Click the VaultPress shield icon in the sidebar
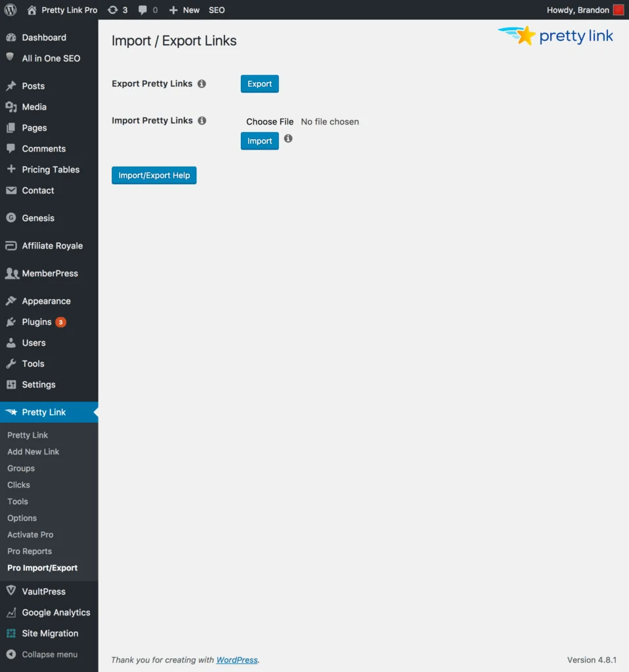629x672 pixels. coord(12,591)
